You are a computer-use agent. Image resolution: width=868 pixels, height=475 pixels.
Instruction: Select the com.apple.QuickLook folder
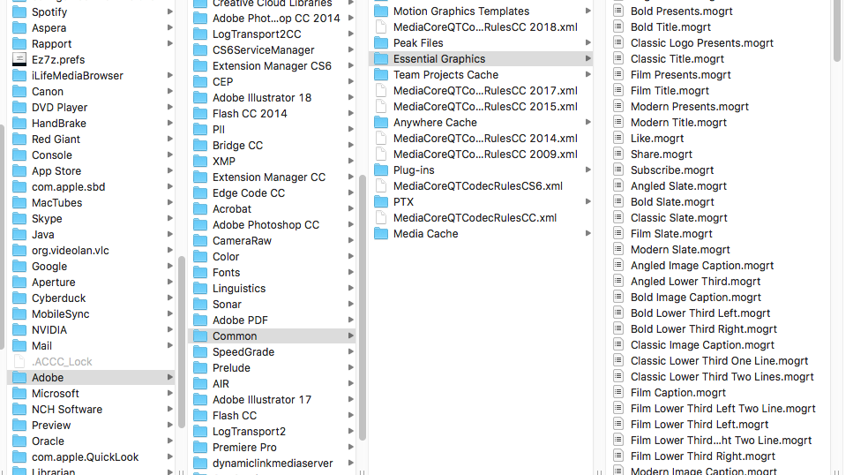pyautogui.click(x=92, y=457)
